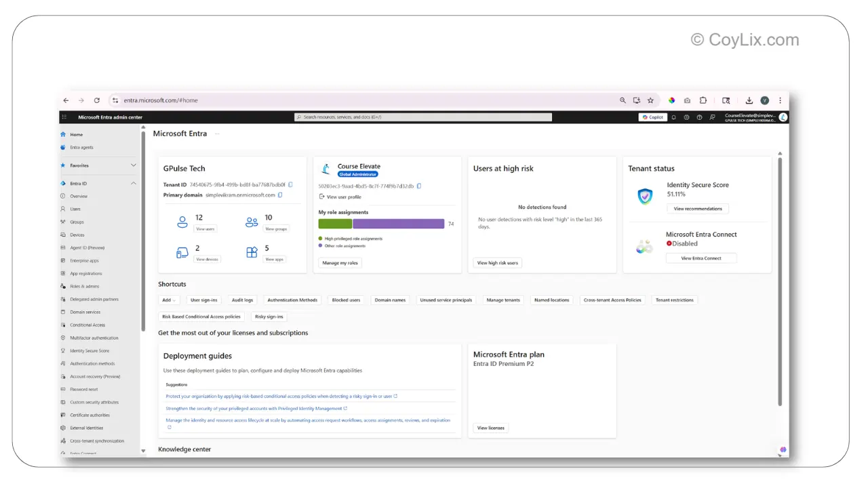This screenshot has height=488, width=868.
Task: Toggle the Favorites star in the sidebar
Action: 62,165
